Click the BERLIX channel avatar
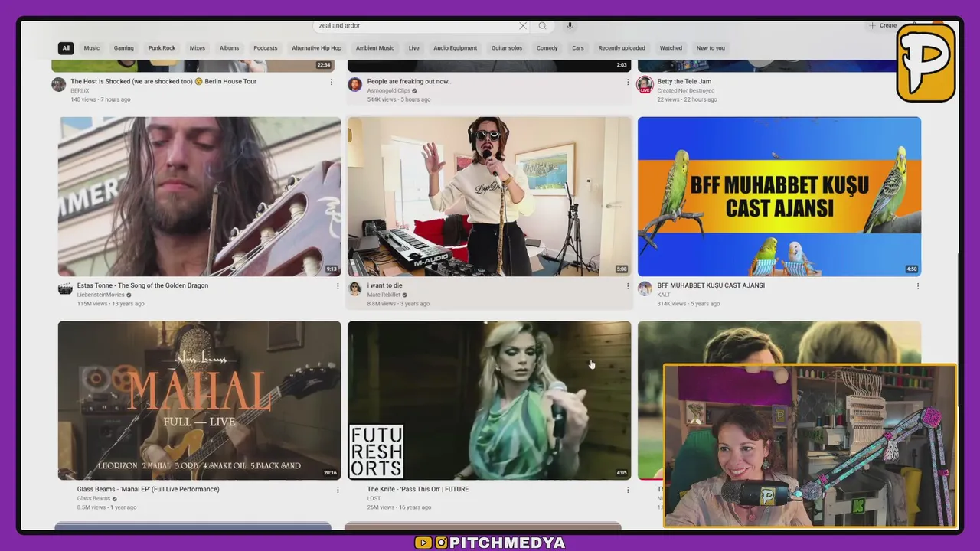Image resolution: width=980 pixels, height=551 pixels. pos(58,84)
